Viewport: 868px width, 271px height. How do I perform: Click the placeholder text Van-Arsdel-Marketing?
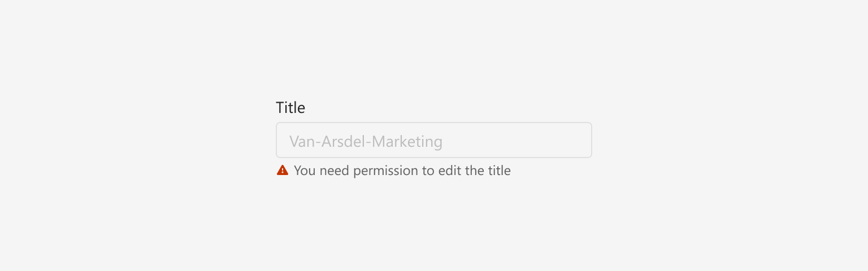click(x=366, y=141)
